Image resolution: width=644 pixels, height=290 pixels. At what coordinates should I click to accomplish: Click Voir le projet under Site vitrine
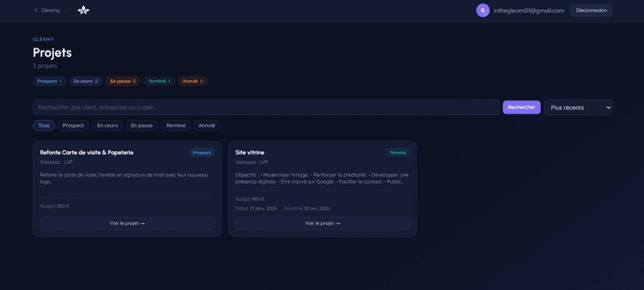[x=323, y=223]
